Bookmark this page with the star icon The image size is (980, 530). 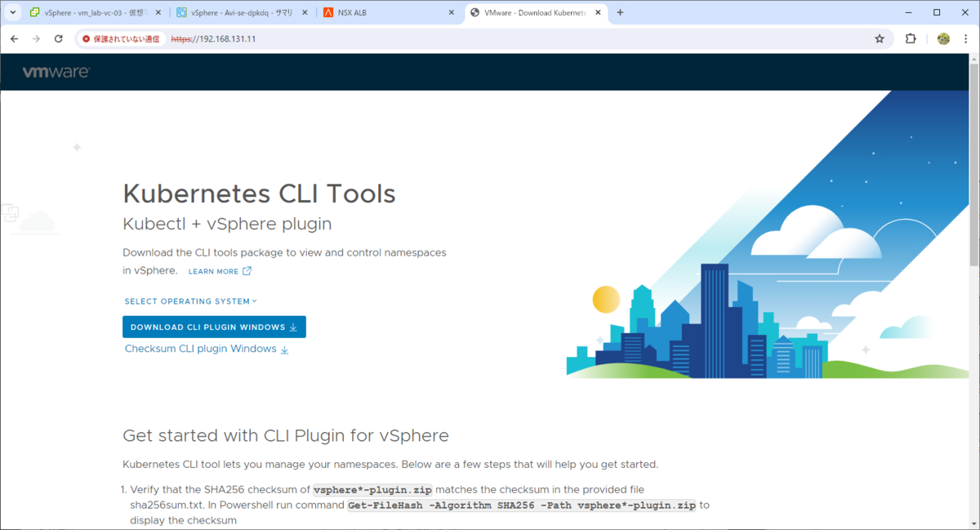click(x=880, y=38)
